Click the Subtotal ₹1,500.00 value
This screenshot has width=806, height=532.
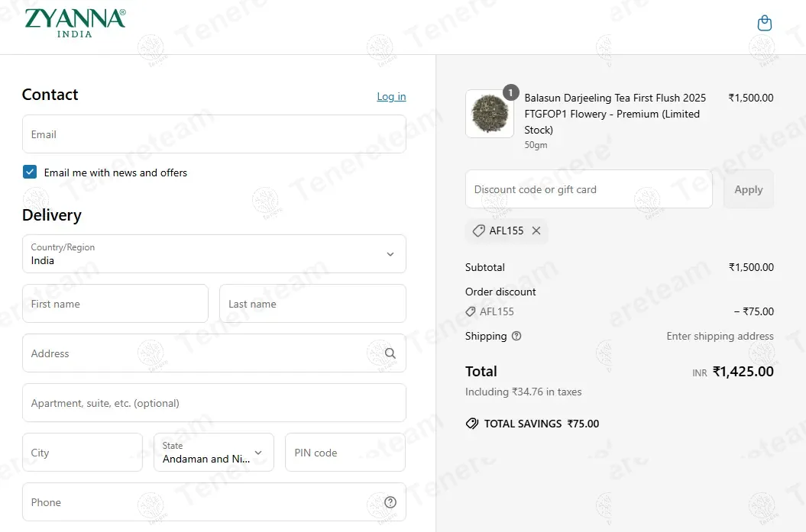(751, 267)
